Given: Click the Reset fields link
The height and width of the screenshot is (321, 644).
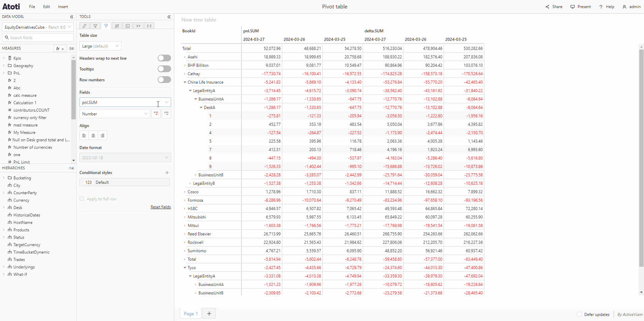Looking at the screenshot, I should 161,207.
